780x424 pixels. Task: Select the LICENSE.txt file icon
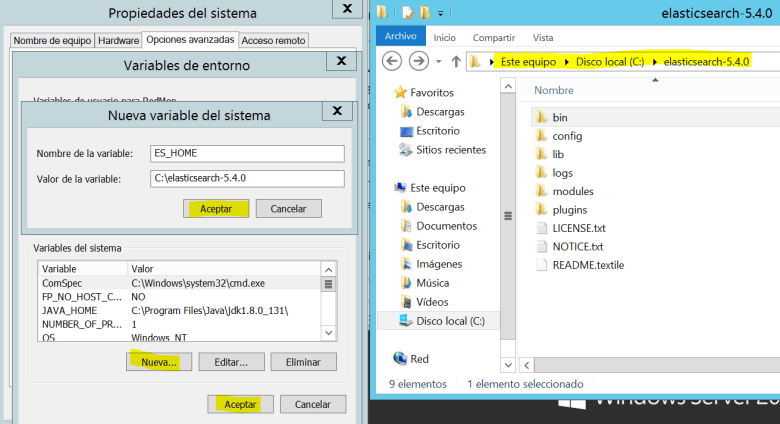pyautogui.click(x=541, y=228)
